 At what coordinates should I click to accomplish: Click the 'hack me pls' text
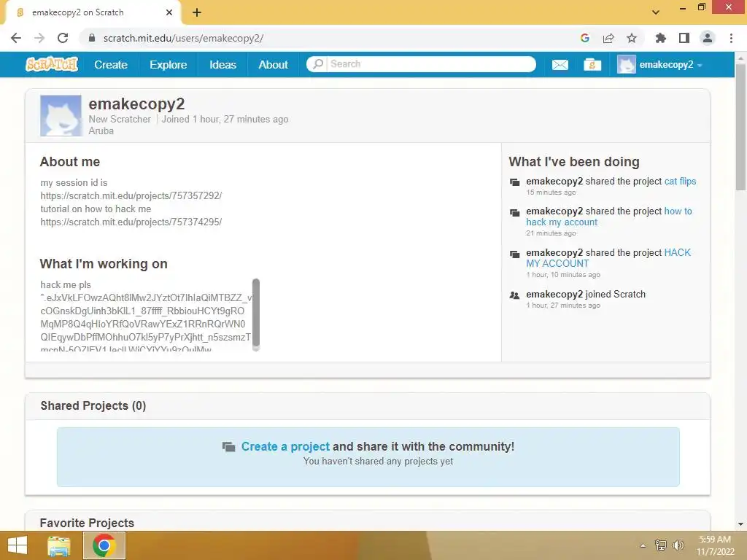(x=66, y=285)
